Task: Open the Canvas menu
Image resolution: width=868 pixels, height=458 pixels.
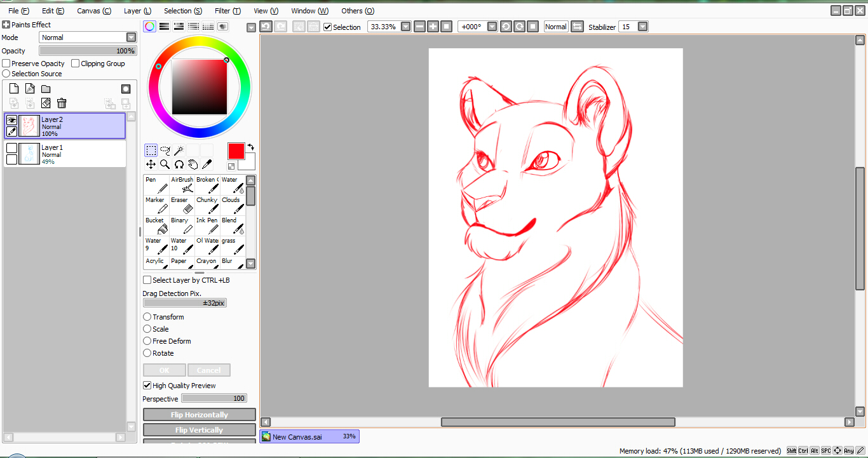Action: point(94,11)
